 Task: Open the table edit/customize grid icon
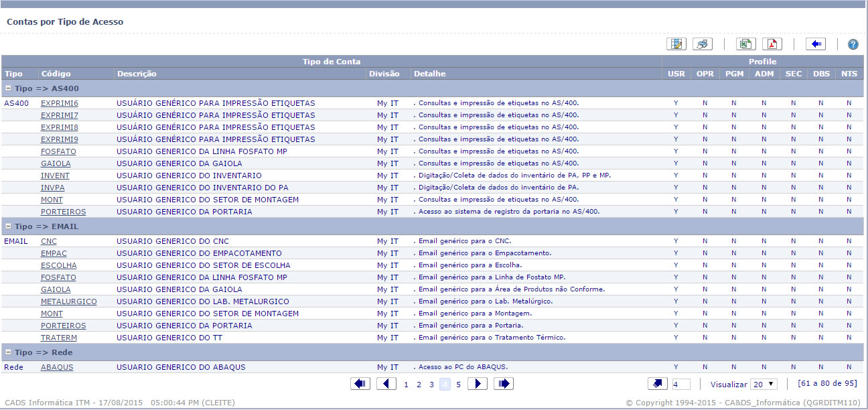pos(676,44)
